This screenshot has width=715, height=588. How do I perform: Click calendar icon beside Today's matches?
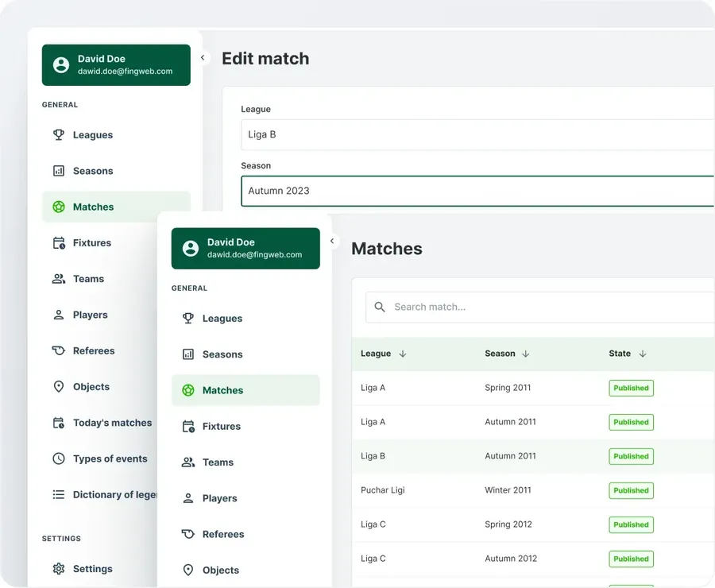click(x=59, y=423)
